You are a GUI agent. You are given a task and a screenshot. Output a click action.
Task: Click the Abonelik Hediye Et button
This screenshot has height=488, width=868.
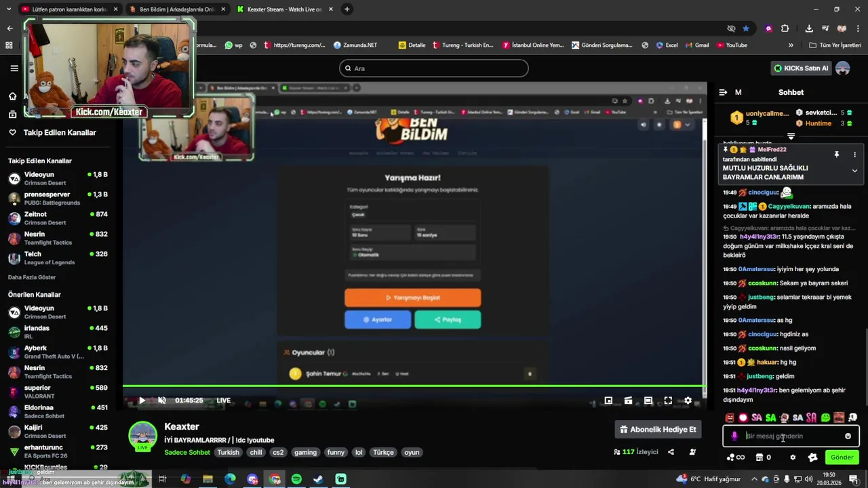tap(658, 430)
